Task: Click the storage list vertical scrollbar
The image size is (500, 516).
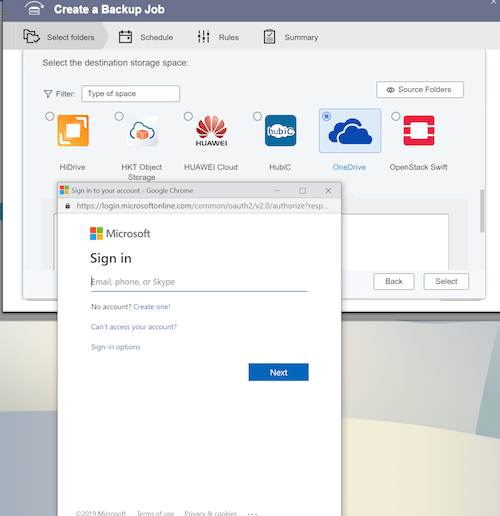Action: click(x=482, y=211)
